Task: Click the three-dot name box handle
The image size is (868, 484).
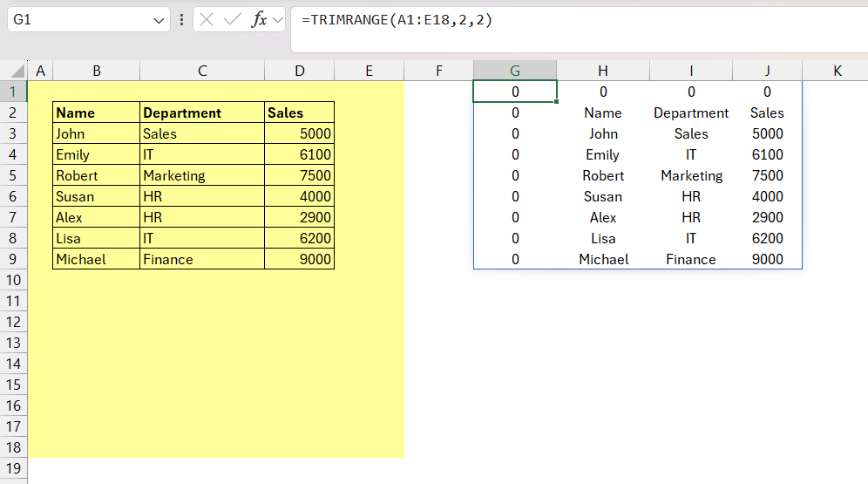Action: pos(181,20)
